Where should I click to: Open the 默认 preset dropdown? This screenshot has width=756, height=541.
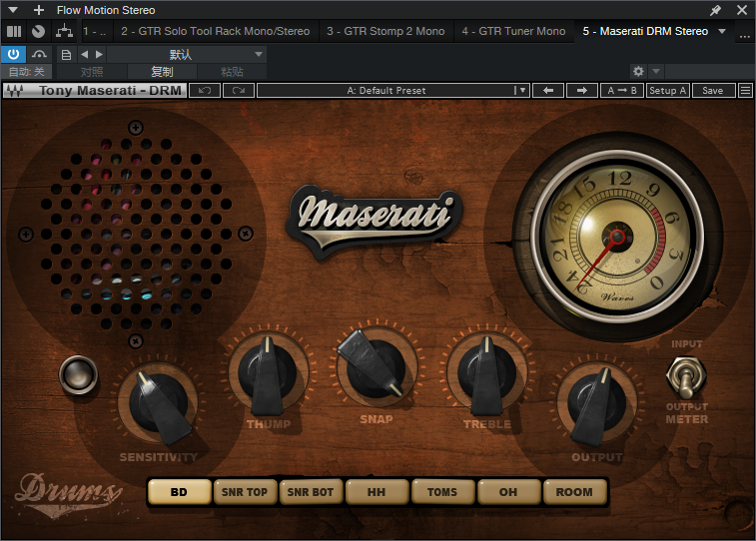tap(187, 55)
